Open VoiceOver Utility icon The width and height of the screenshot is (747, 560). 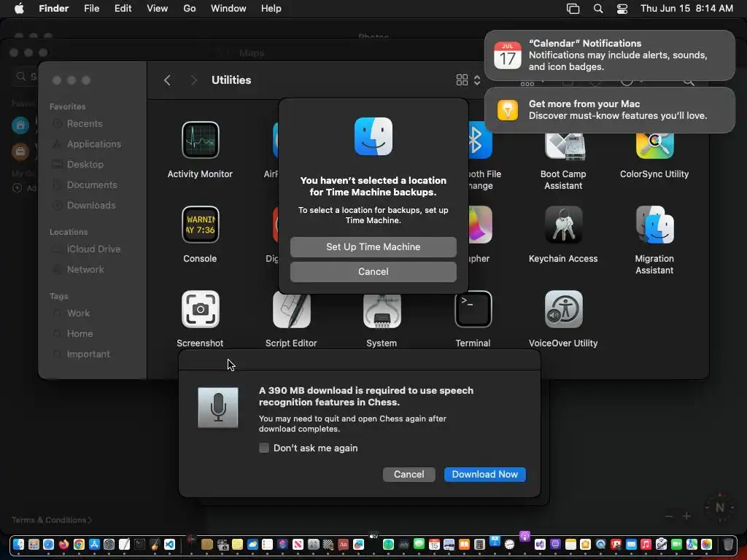coord(564,309)
